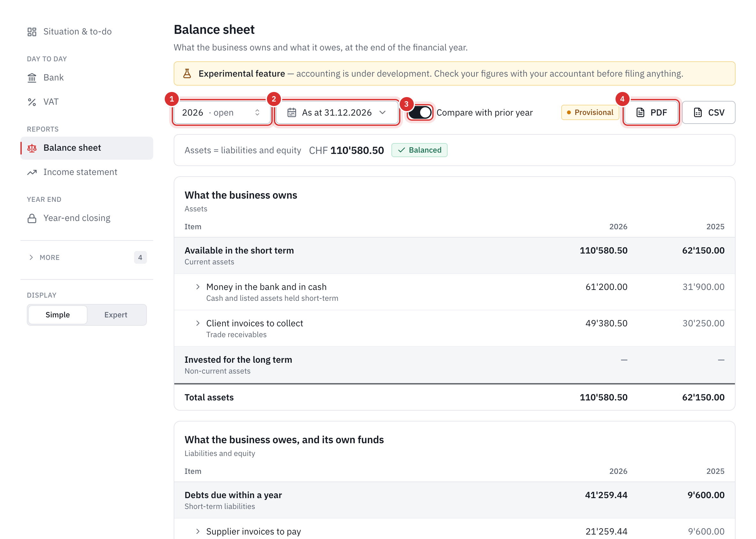This screenshot has width=756, height=539.
Task: Open Situation & to-do dashboard icon
Action: tap(32, 32)
